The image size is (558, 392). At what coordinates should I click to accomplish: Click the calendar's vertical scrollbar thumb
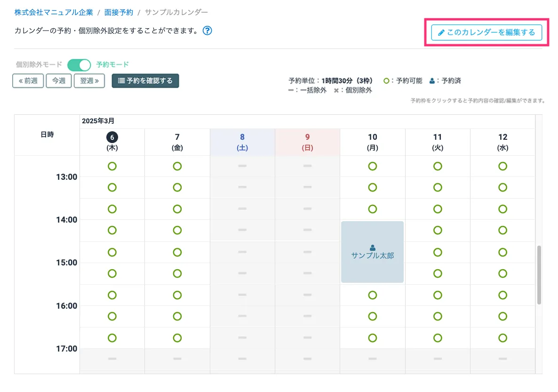539,275
